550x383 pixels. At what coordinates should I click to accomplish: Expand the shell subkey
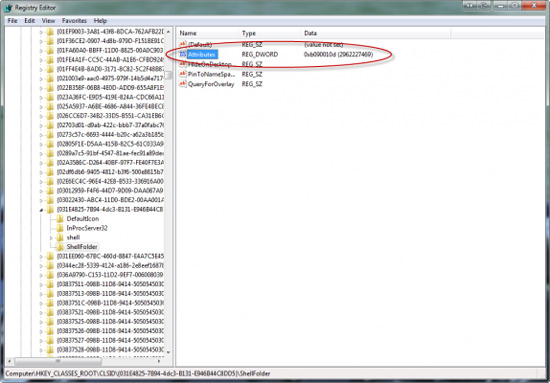click(51, 238)
